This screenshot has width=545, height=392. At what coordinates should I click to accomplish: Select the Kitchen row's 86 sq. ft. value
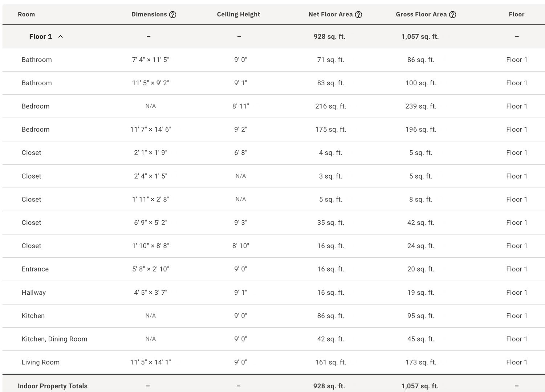click(331, 316)
